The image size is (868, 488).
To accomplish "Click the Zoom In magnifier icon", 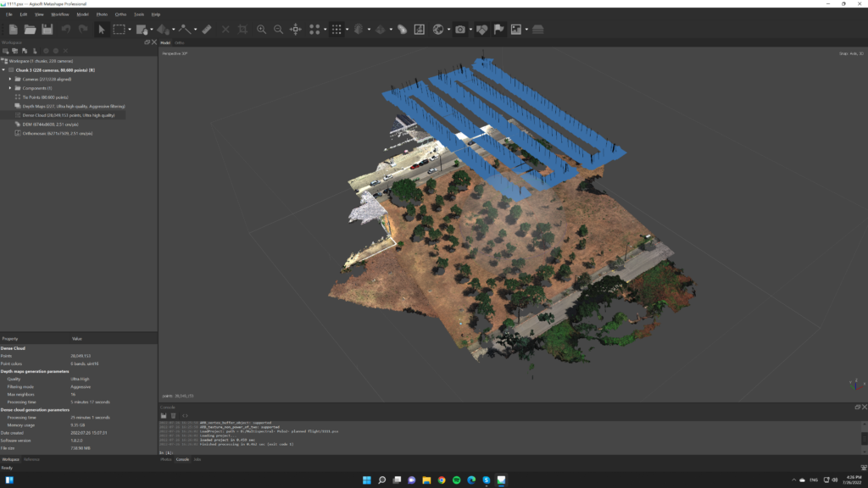I will coord(261,30).
